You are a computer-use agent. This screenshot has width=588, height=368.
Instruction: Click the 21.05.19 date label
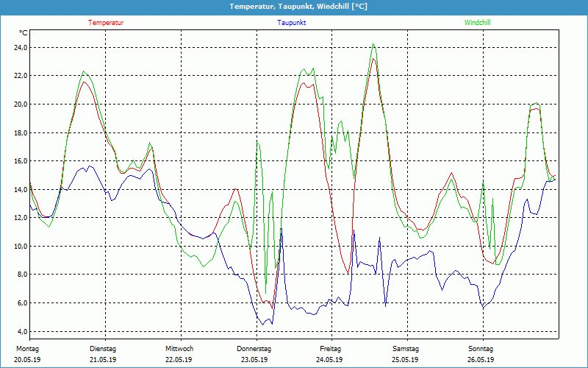(103, 360)
